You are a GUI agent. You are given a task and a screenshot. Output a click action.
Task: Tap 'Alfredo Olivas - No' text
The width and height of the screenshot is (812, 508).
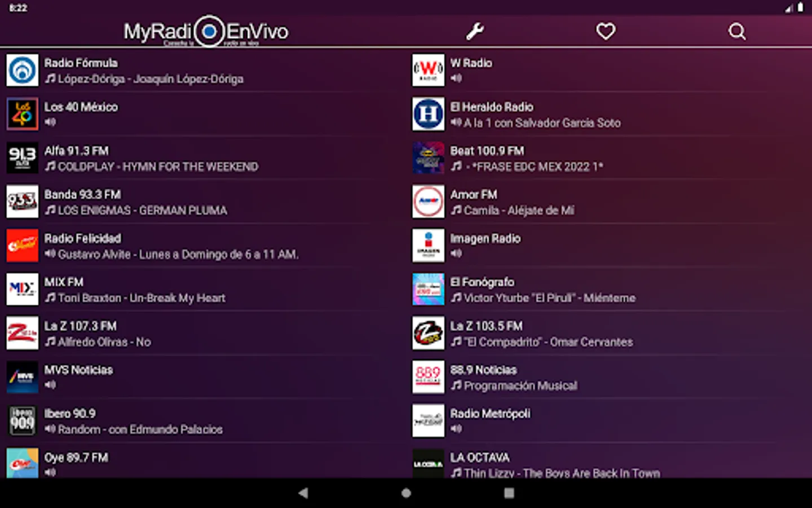tap(104, 342)
